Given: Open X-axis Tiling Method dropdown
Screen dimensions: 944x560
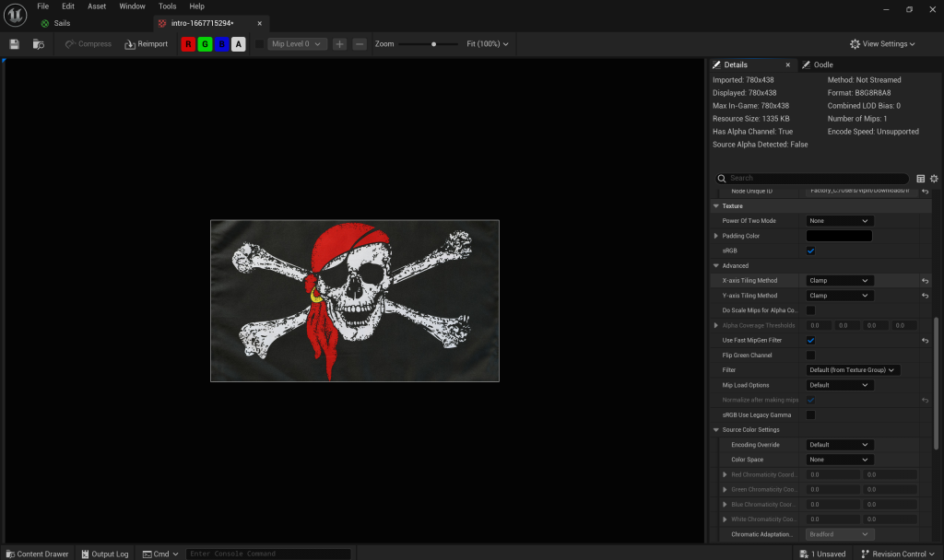Looking at the screenshot, I should tap(839, 280).
